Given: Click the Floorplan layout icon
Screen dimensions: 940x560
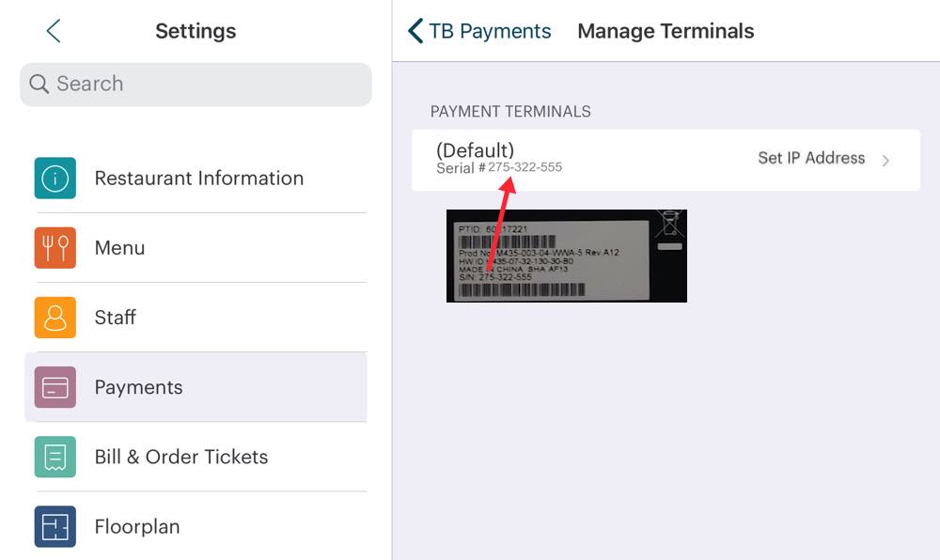Looking at the screenshot, I should [x=55, y=526].
